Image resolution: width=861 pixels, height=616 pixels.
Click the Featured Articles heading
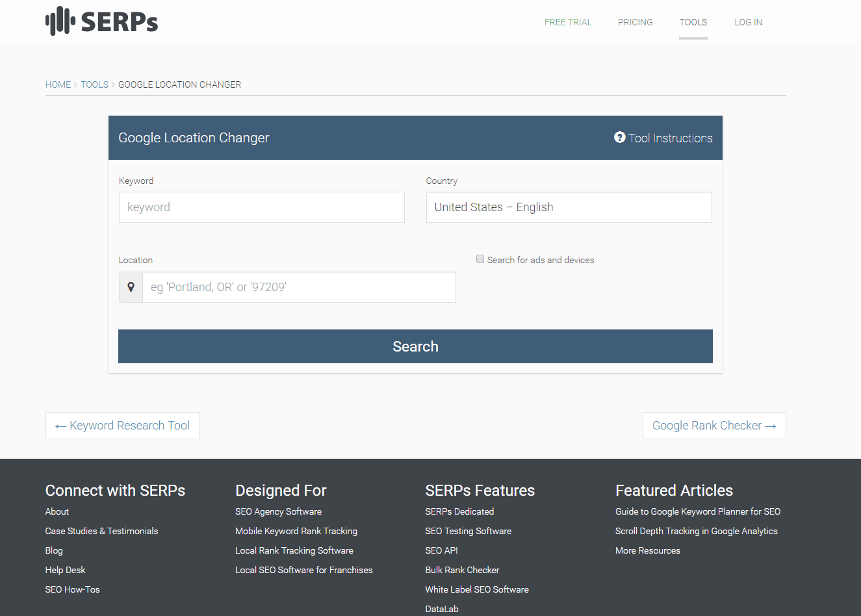click(x=674, y=491)
